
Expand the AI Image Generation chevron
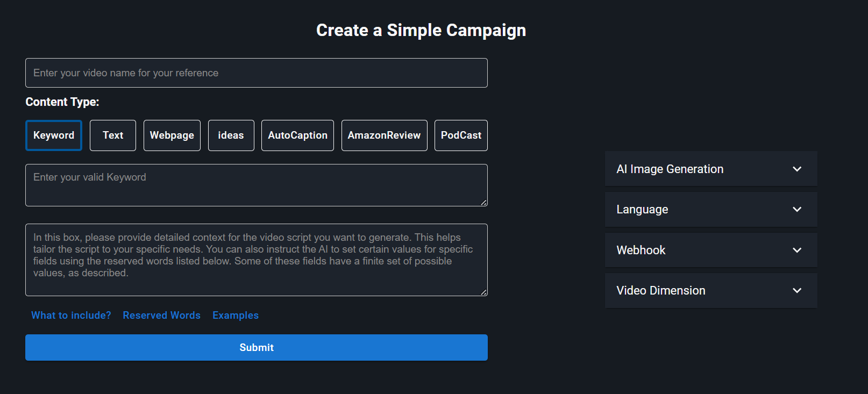pyautogui.click(x=797, y=169)
